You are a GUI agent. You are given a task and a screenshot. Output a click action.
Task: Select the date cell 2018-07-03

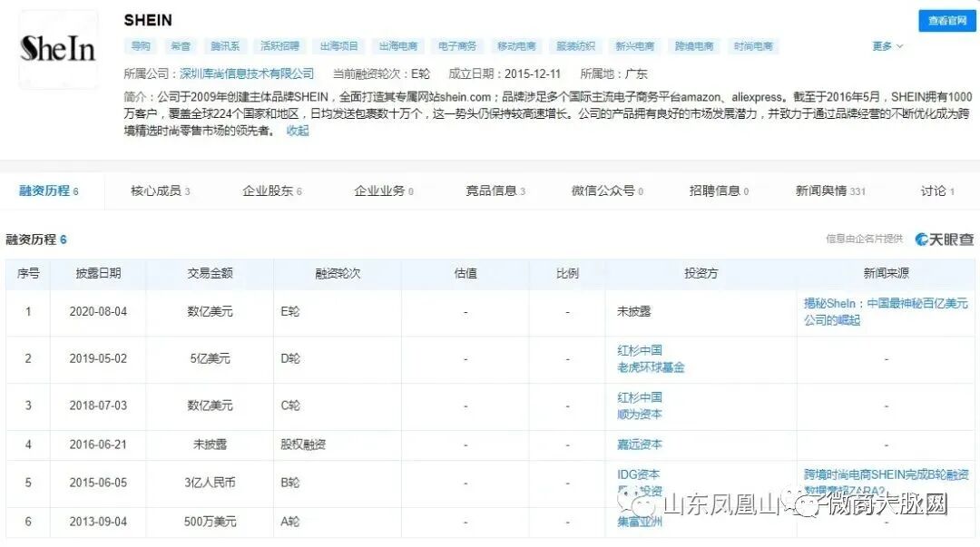[x=98, y=405]
